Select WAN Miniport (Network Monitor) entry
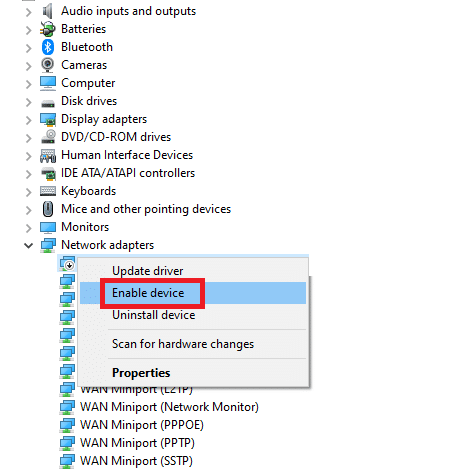The width and height of the screenshot is (458, 472). click(169, 407)
